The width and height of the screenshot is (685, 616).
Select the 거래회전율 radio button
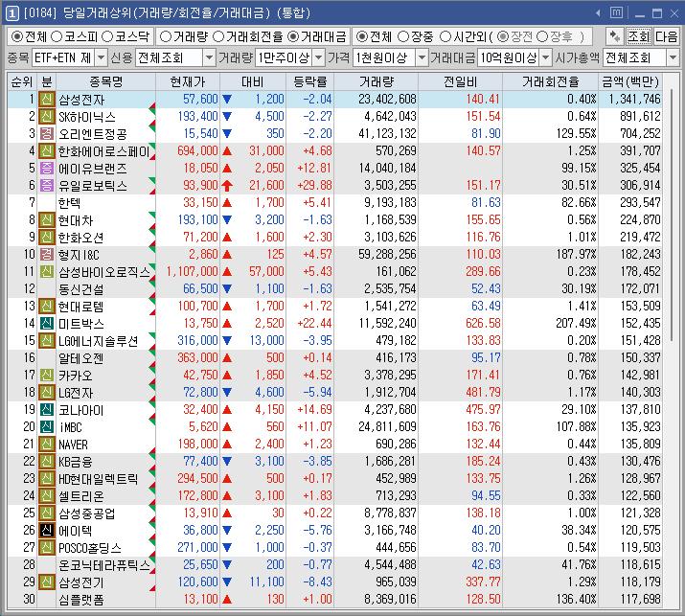tap(218, 36)
